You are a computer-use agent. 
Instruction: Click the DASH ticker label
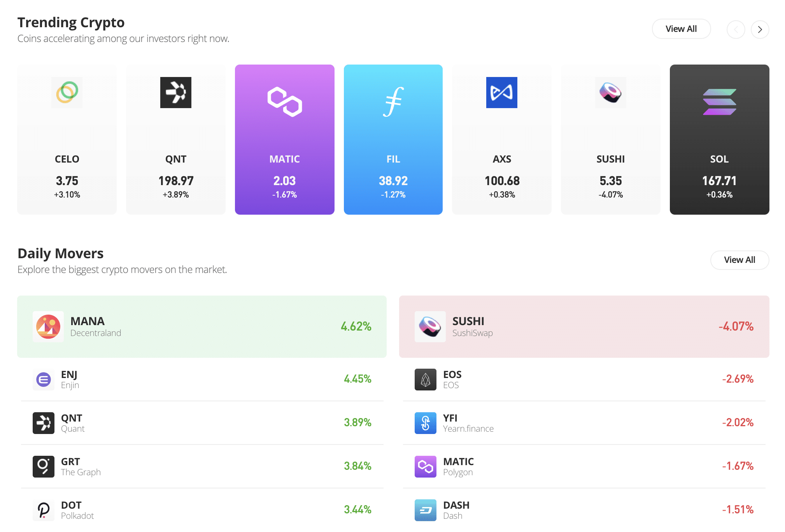pos(456,505)
